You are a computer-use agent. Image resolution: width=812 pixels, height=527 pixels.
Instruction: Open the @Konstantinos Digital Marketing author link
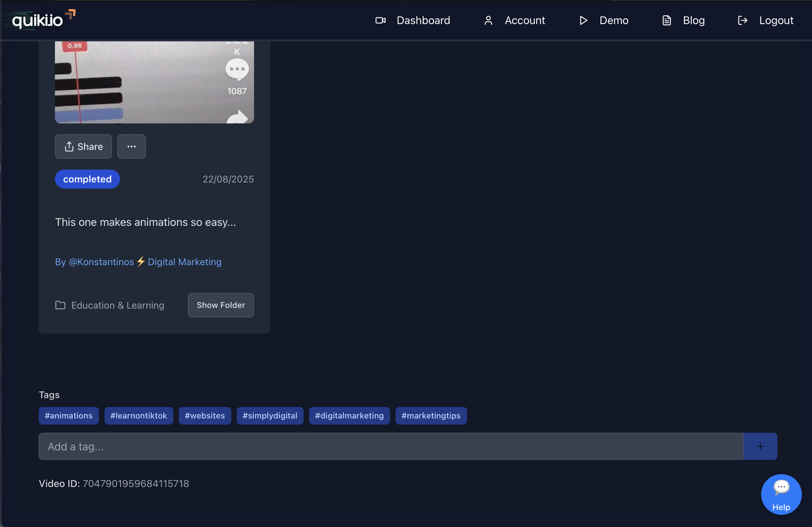[138, 261]
